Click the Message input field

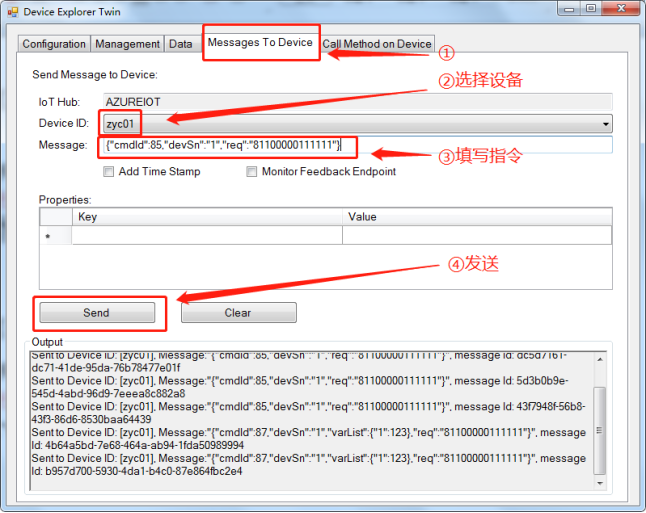click(480, 146)
